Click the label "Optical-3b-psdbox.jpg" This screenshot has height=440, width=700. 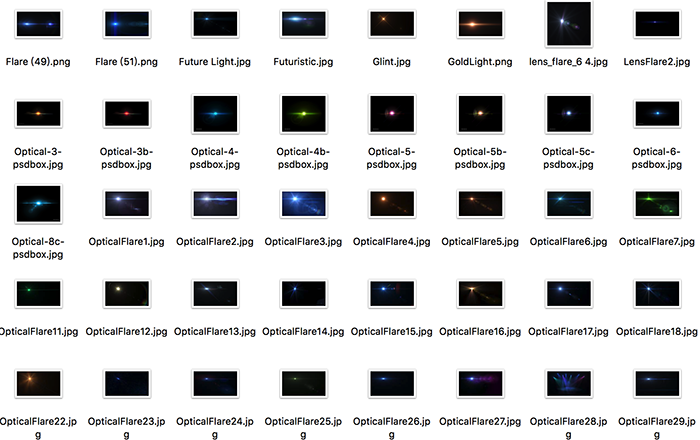click(x=126, y=158)
